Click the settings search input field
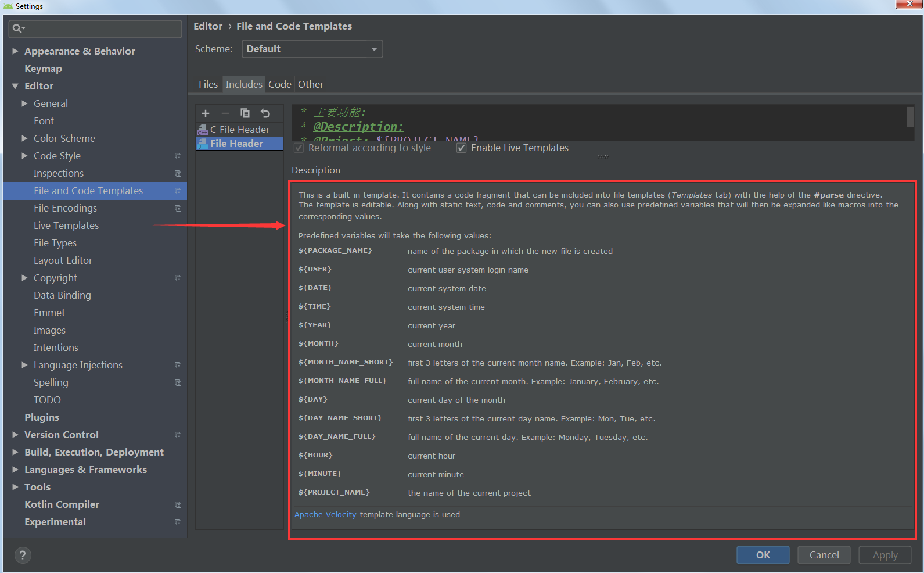924x573 pixels. tap(96, 28)
